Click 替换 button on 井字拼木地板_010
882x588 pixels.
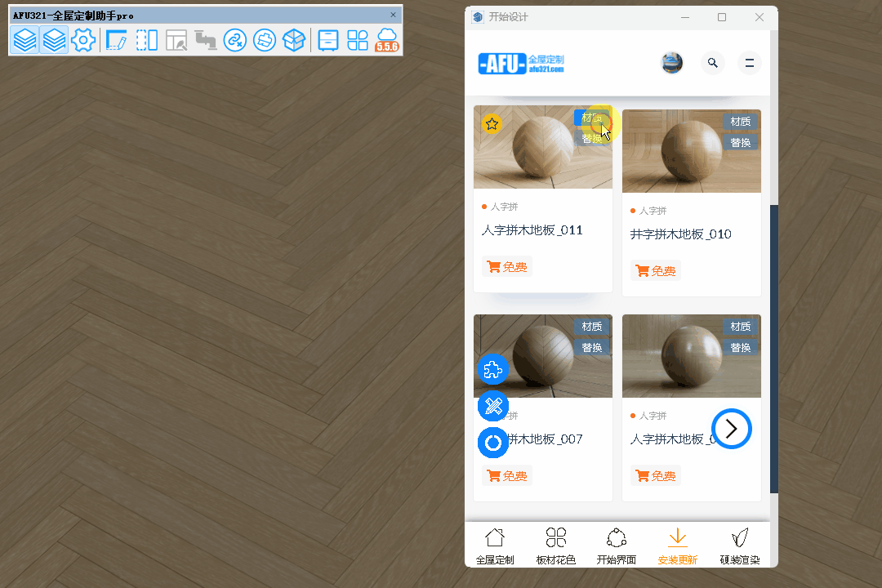point(740,143)
